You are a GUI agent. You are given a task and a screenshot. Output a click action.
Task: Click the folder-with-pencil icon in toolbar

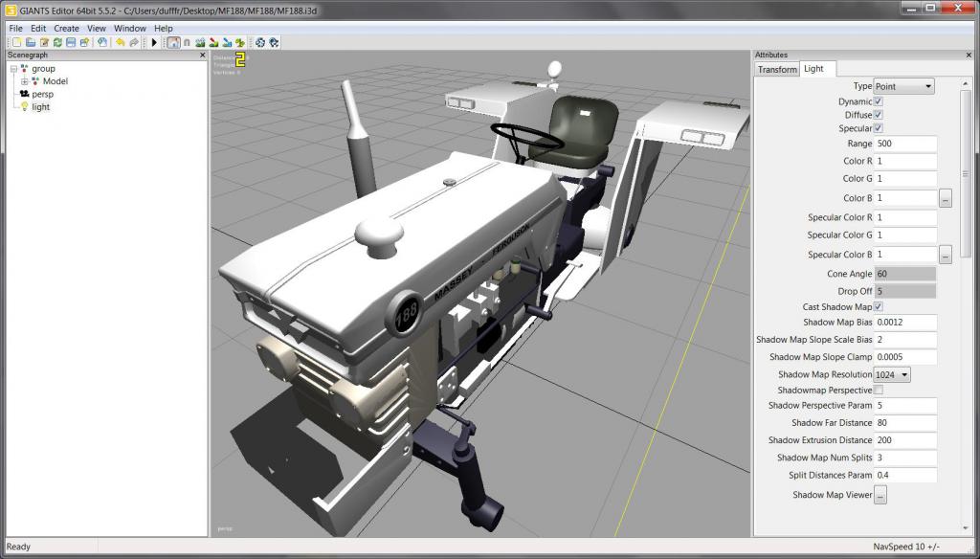click(44, 42)
